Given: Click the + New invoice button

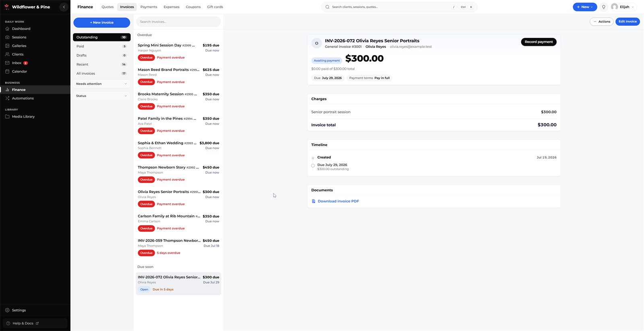Looking at the screenshot, I should point(101,23).
